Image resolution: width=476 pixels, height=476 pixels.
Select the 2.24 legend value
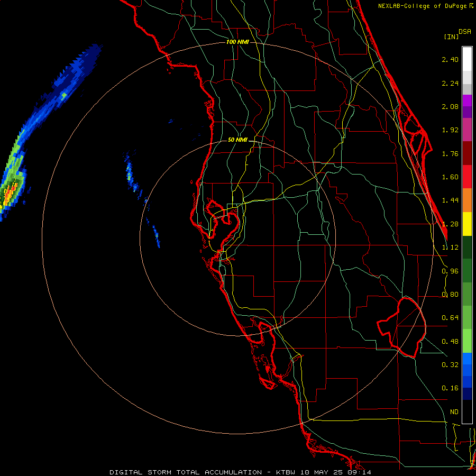(450, 83)
